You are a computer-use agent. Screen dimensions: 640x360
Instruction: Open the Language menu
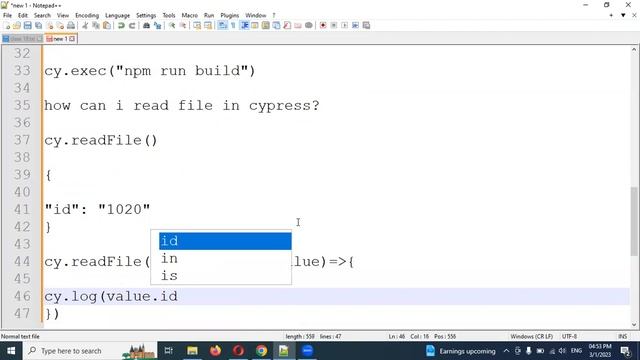coord(118,16)
